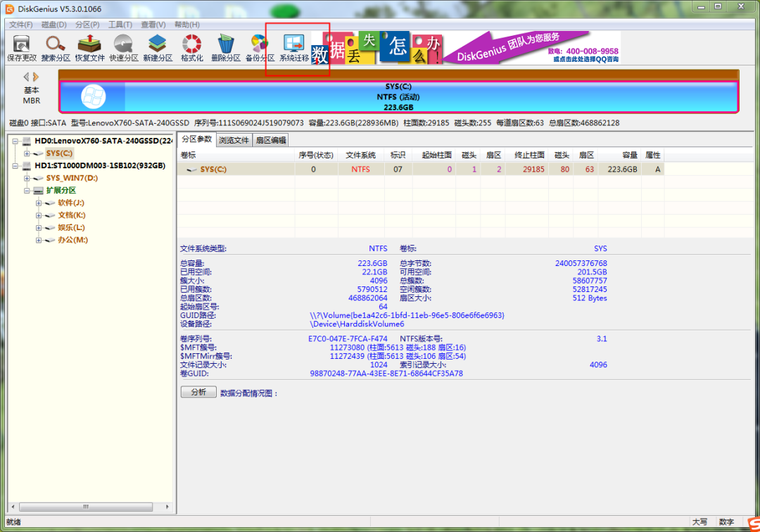Click the 保存更改 (Save changes) toolbar icon
This screenshot has height=532, width=760.
point(21,46)
